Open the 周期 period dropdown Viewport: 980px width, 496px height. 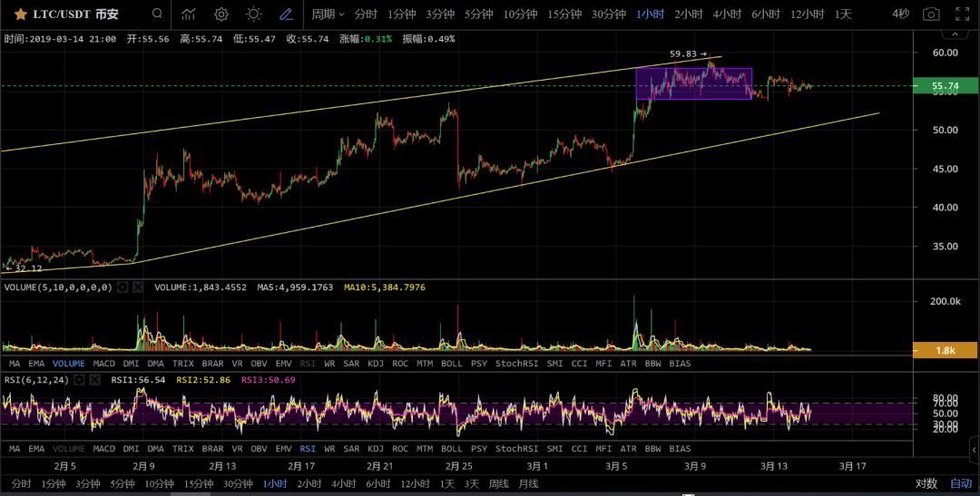tap(328, 14)
